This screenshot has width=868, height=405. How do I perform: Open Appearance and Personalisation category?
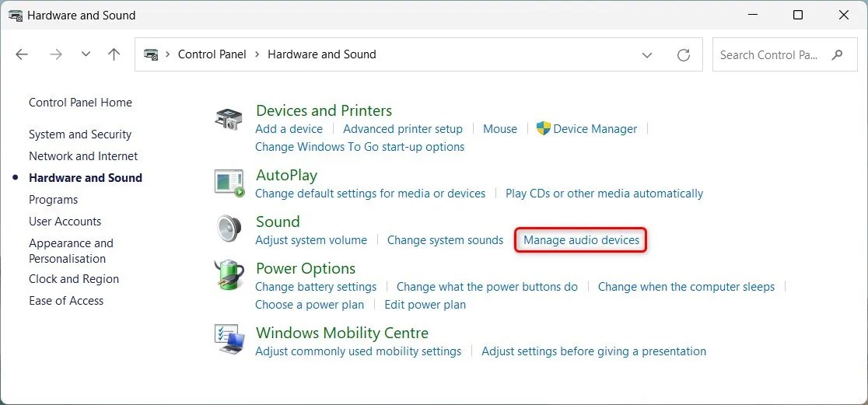coord(71,250)
